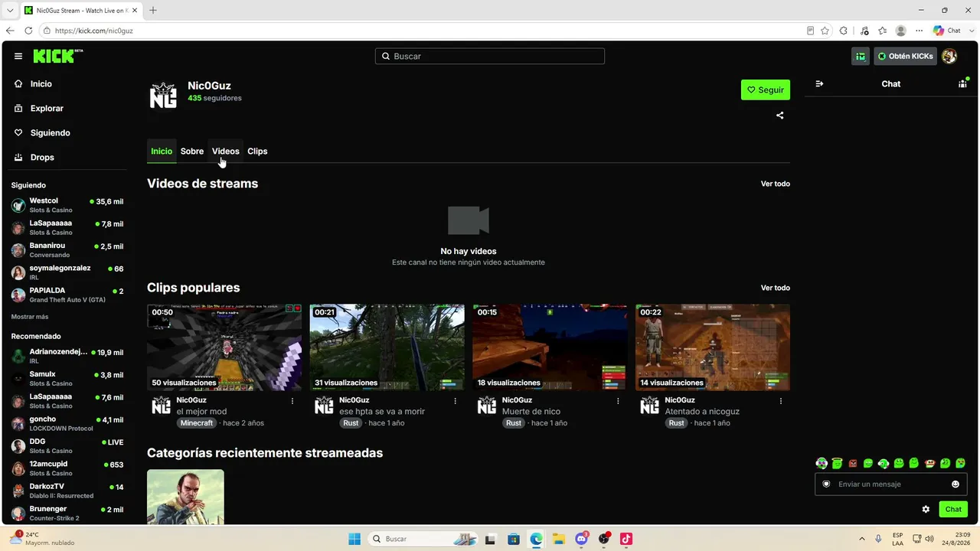Open goncho recommended channel

pos(67,423)
